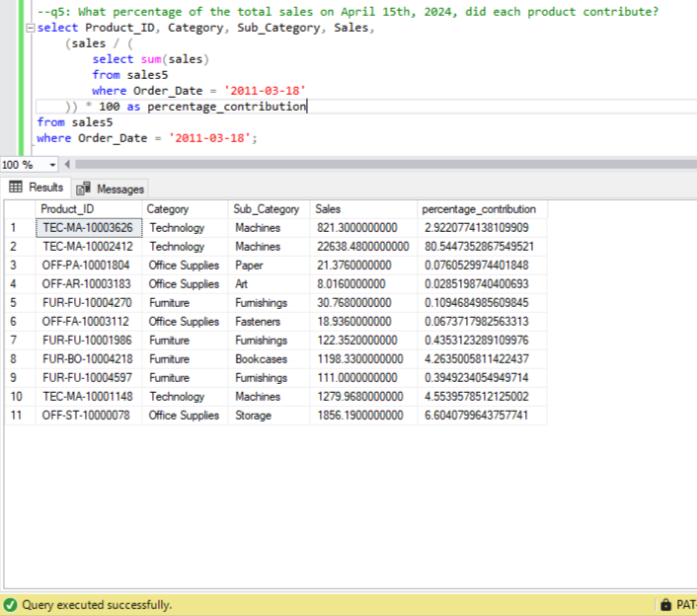
Task: Click percentage value 4.2635005811422437
Action: [483, 359]
